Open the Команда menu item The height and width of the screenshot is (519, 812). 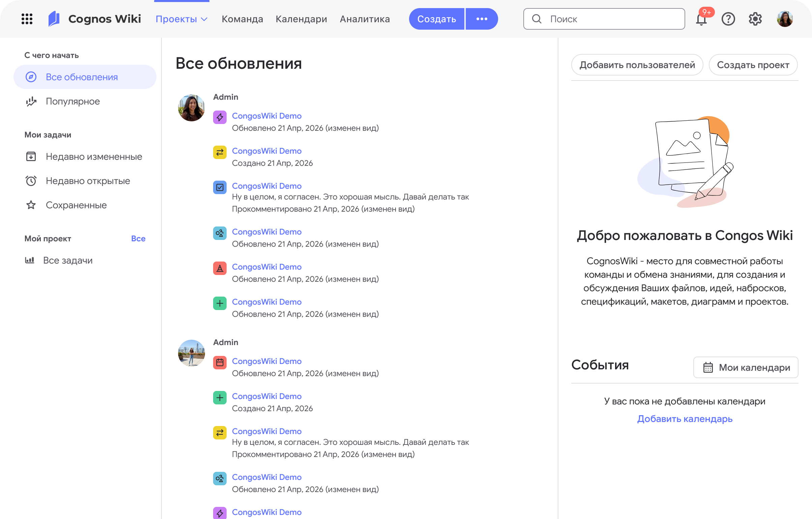tap(242, 19)
